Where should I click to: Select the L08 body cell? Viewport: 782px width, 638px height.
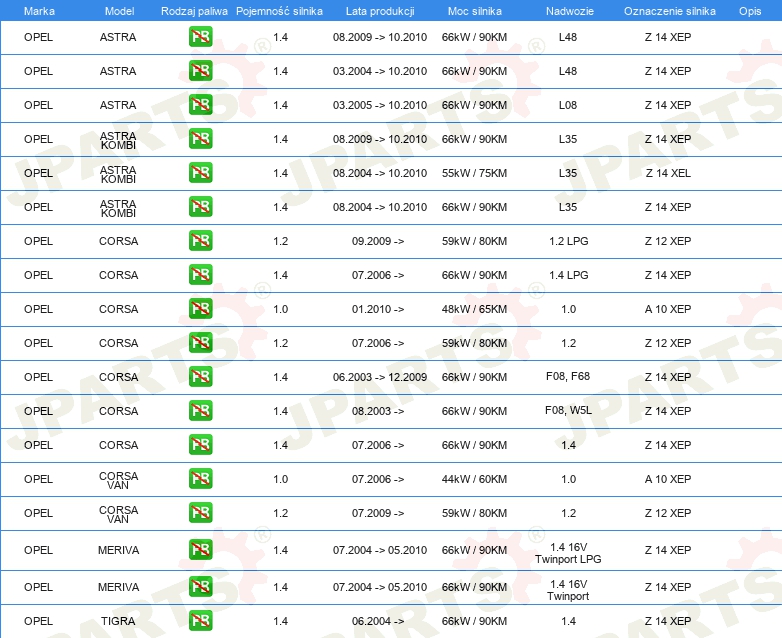(x=568, y=105)
